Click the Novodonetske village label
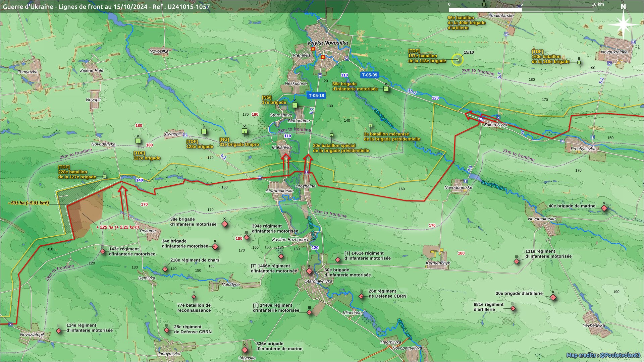This screenshot has height=362, width=644. (458, 188)
